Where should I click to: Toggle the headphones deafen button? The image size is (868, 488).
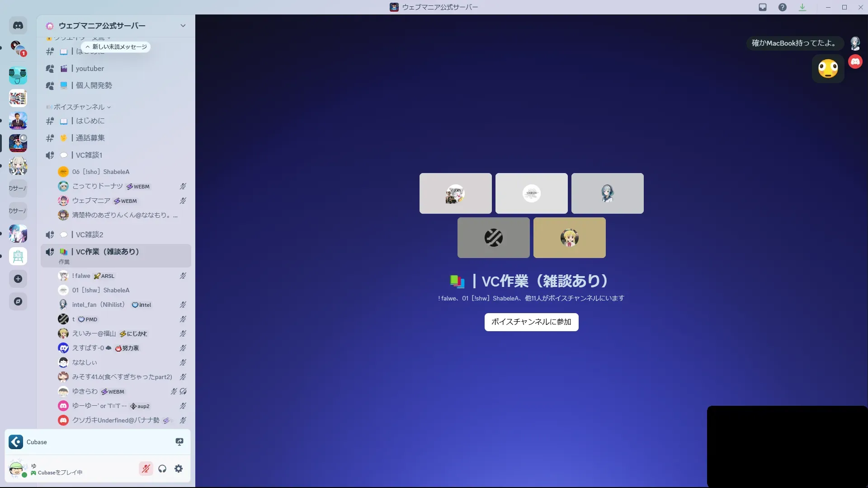(162, 469)
